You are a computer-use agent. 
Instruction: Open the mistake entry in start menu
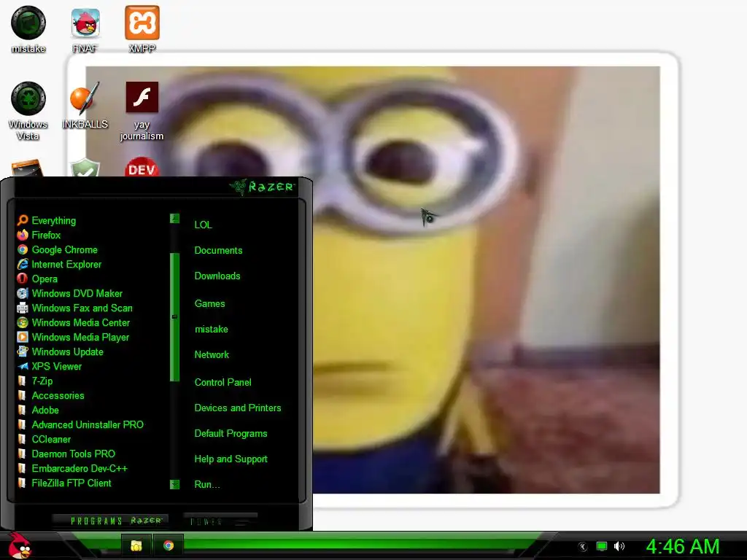(211, 329)
